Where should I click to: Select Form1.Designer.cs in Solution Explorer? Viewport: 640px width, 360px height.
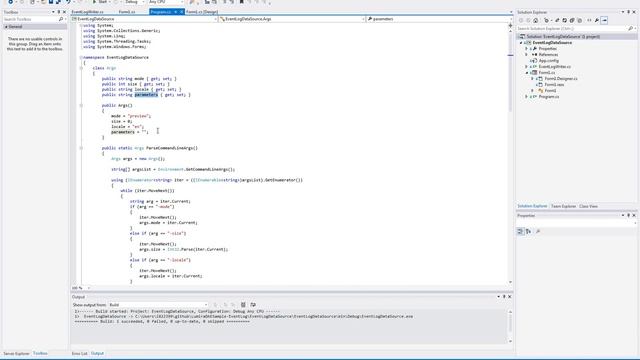[560, 78]
